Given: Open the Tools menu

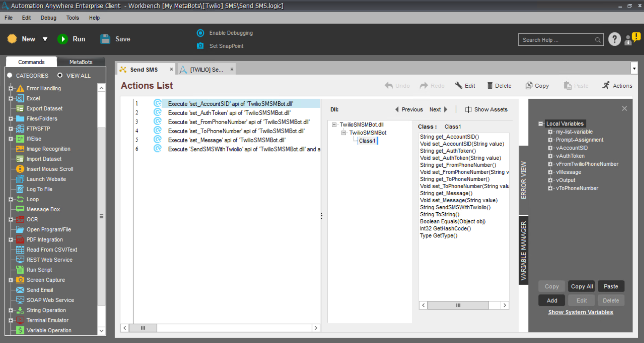Looking at the screenshot, I should click(x=72, y=18).
